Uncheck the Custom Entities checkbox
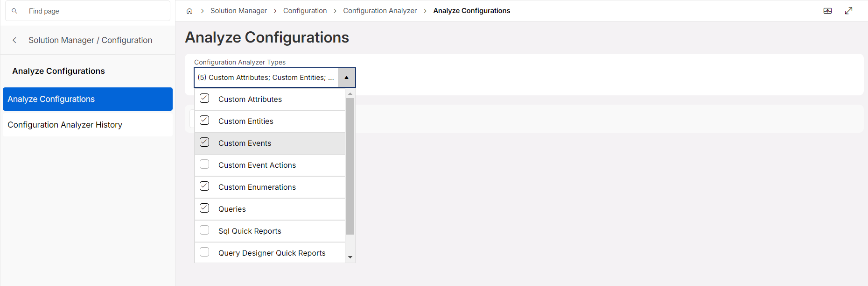Image resolution: width=868 pixels, height=286 pixels. (x=204, y=120)
